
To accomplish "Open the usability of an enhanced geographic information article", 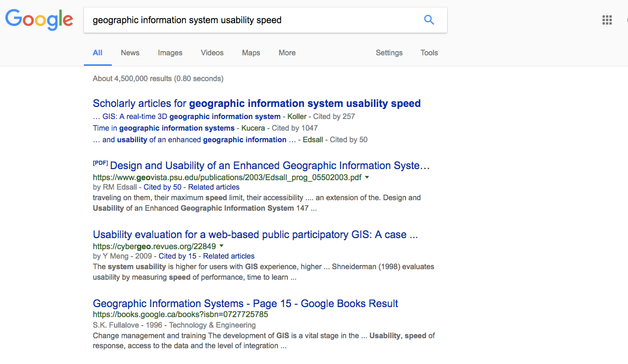I will point(194,140).
